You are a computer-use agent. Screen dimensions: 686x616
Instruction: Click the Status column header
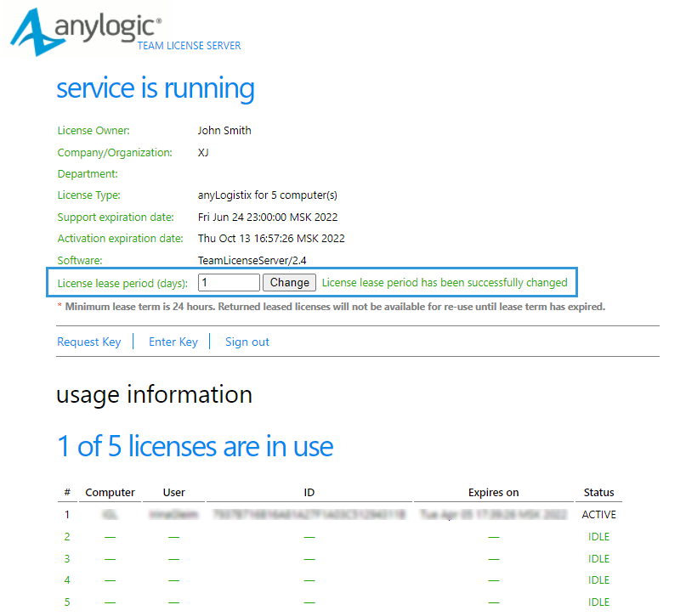[599, 492]
